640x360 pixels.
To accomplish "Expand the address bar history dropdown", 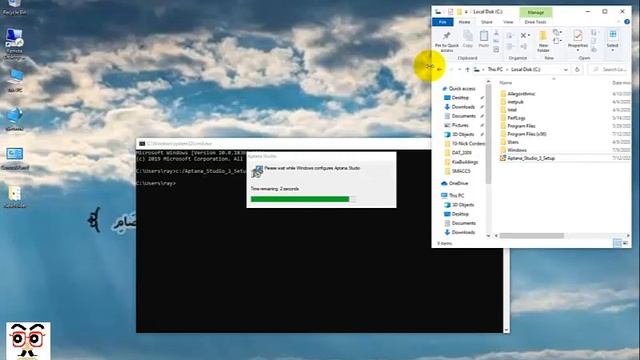I will [566, 70].
